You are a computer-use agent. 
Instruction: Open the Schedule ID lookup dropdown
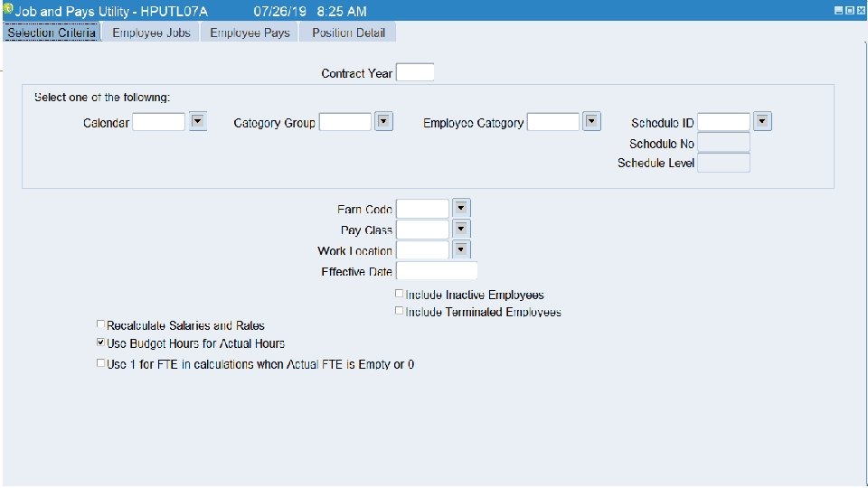coord(762,121)
